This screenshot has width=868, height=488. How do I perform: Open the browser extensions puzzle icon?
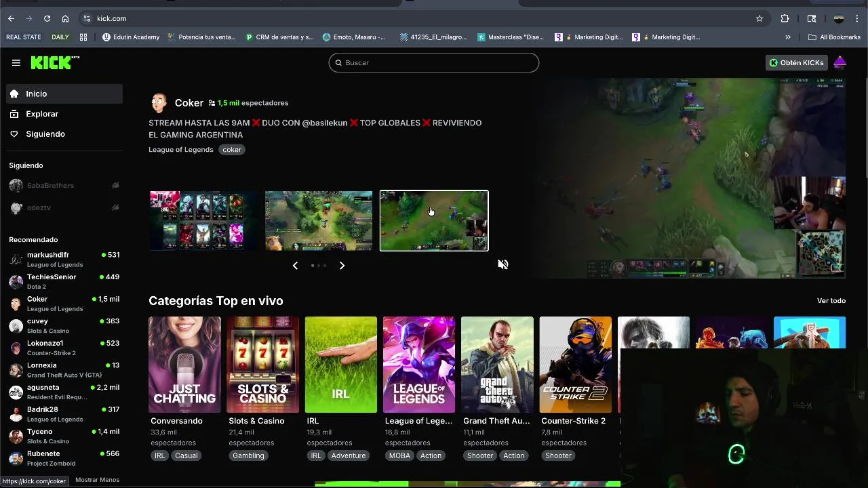coord(785,18)
